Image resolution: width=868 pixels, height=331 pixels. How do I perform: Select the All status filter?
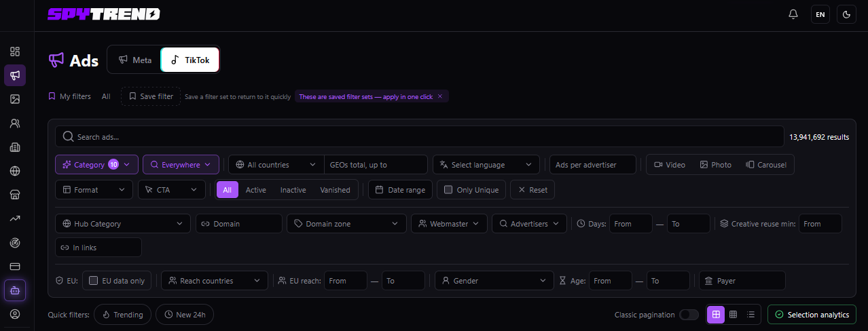pyautogui.click(x=228, y=190)
